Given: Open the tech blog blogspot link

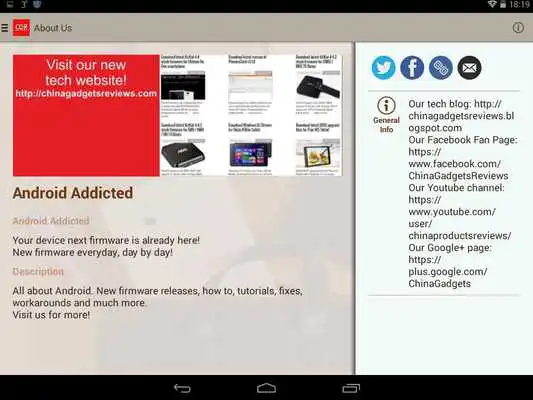Looking at the screenshot, I should click(461, 116).
